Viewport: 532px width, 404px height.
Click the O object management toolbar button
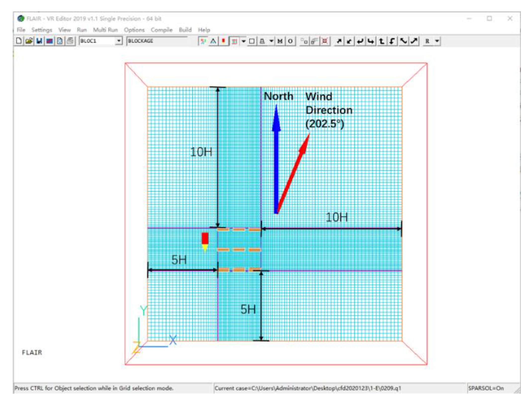290,41
